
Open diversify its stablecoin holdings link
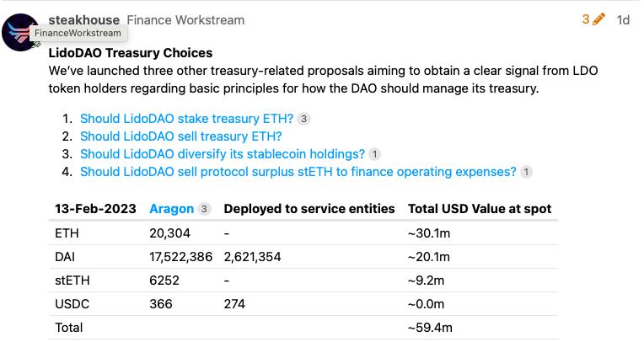pyautogui.click(x=223, y=154)
